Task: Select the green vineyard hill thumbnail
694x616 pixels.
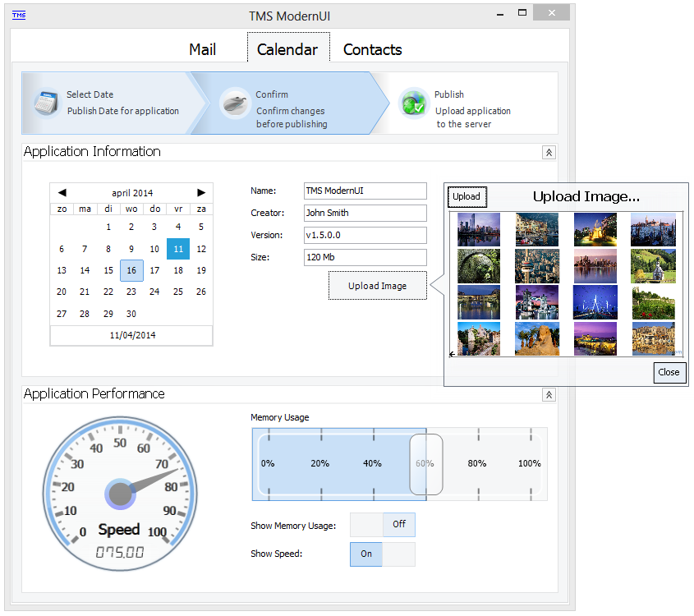Action: (653, 302)
